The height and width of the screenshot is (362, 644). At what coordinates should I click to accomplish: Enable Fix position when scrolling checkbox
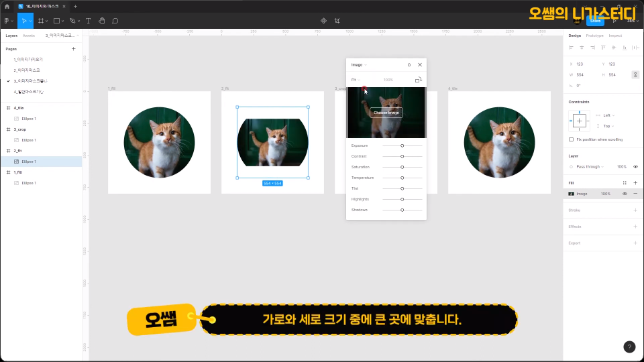pyautogui.click(x=571, y=139)
